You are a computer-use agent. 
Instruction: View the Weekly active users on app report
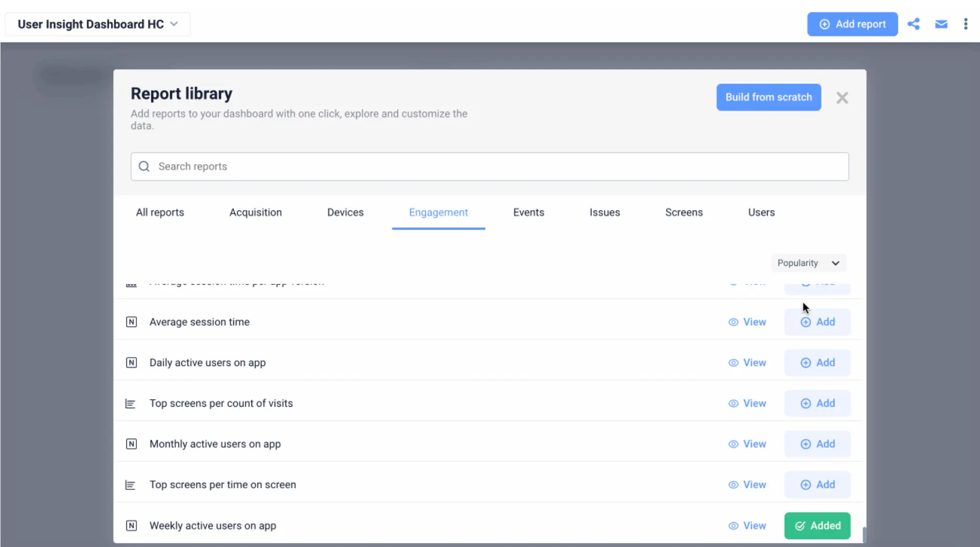point(747,526)
